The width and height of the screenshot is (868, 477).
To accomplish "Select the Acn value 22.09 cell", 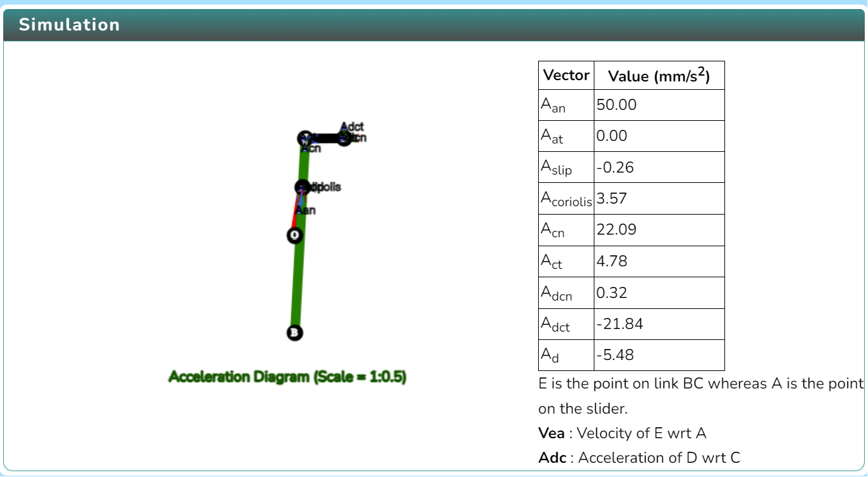I will (x=659, y=229).
